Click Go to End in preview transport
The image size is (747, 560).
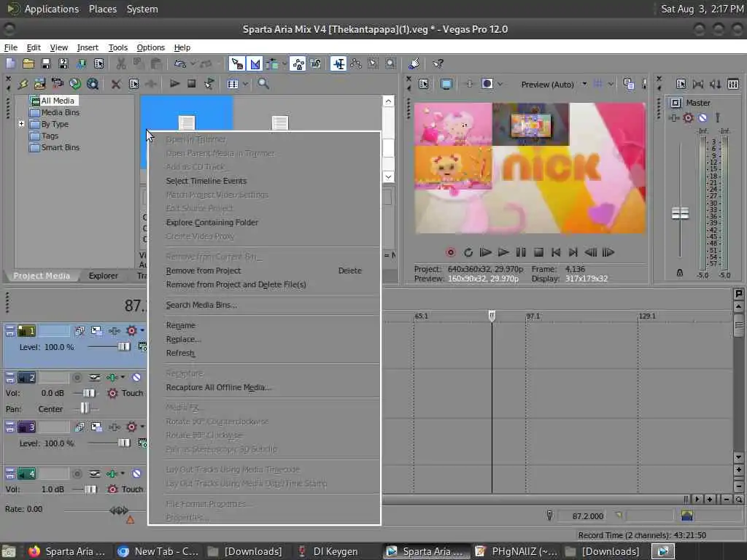click(x=573, y=252)
